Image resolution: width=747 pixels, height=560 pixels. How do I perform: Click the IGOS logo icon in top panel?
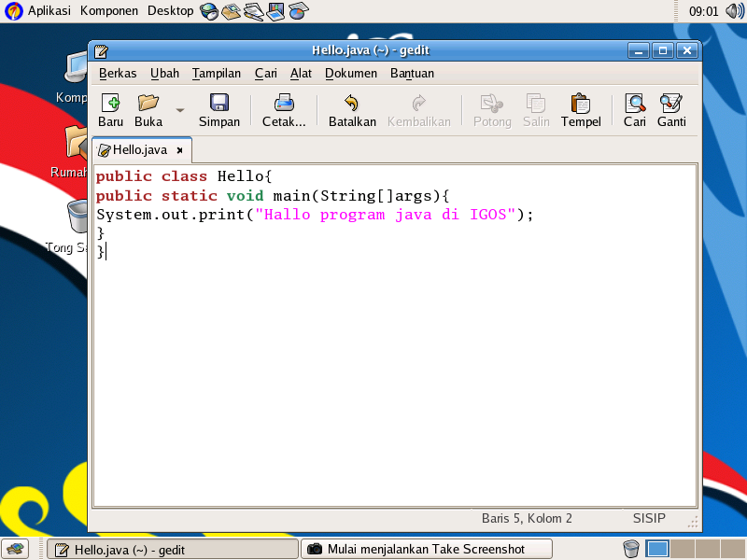pos(13,10)
